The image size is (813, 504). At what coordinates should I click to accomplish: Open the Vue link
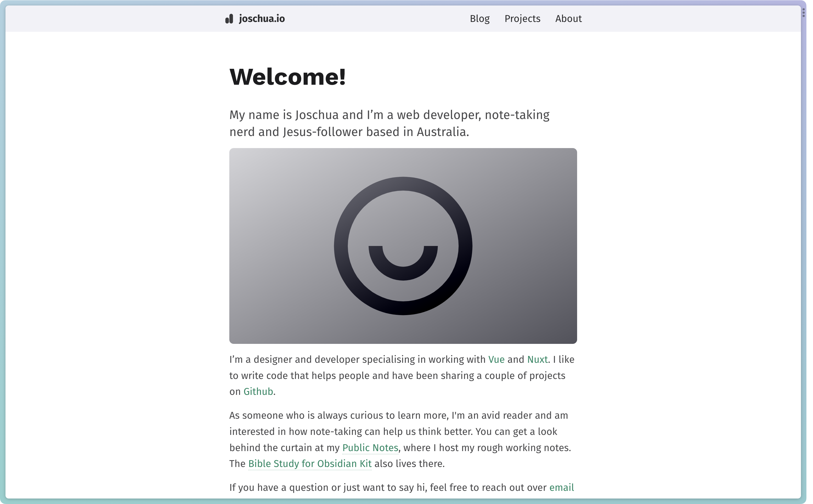tap(496, 359)
